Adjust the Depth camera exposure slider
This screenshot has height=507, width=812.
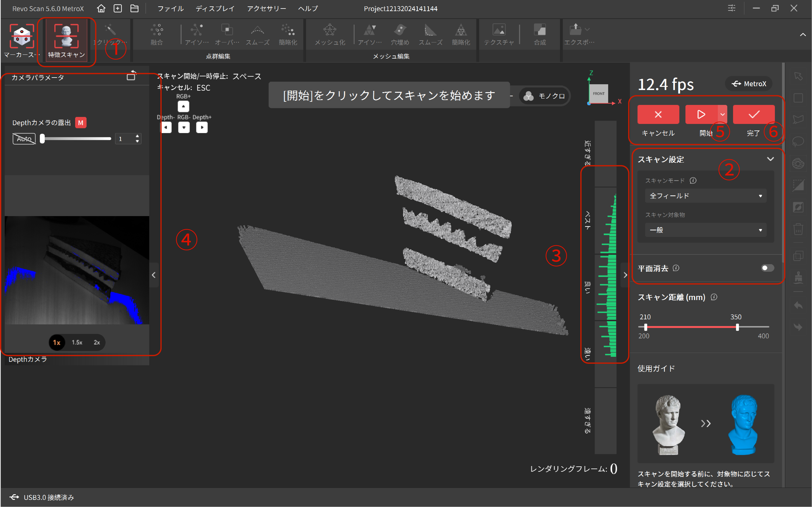75,139
